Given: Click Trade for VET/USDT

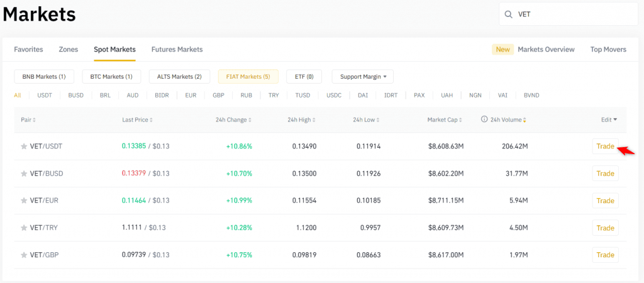Looking at the screenshot, I should [x=606, y=147].
